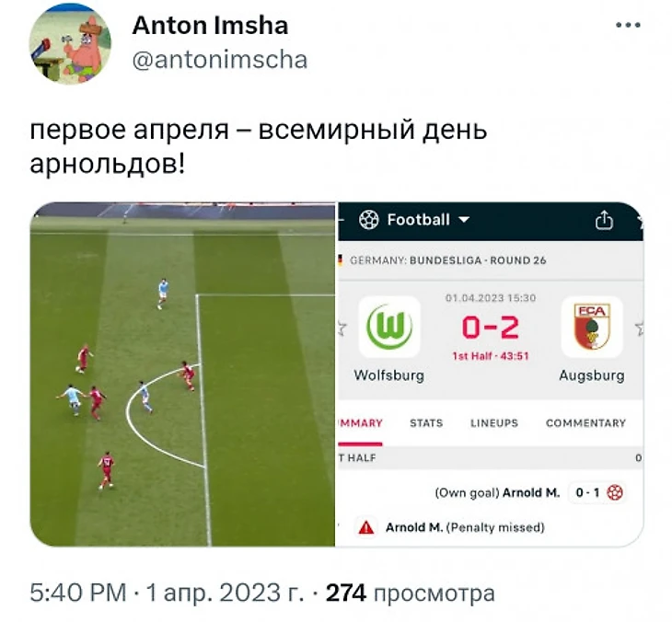The image size is (672, 622).
Task: Open the Wolfsburg team logo
Action: (389, 327)
